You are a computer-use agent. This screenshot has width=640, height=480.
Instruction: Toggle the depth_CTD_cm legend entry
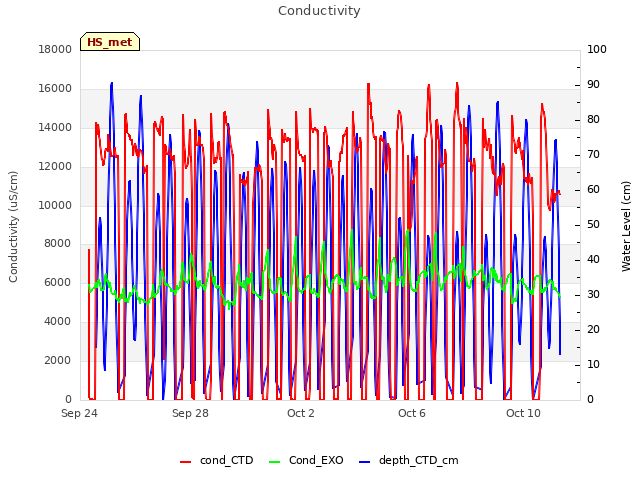tap(409, 460)
